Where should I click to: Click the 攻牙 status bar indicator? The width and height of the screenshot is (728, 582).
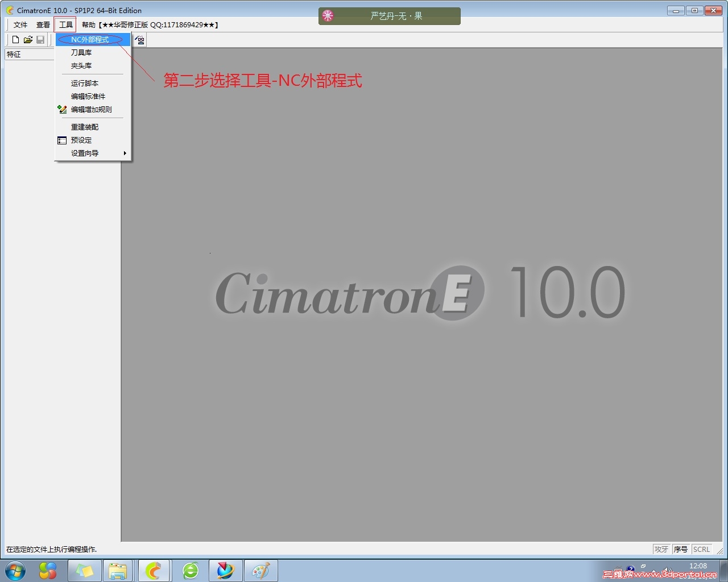pyautogui.click(x=661, y=549)
